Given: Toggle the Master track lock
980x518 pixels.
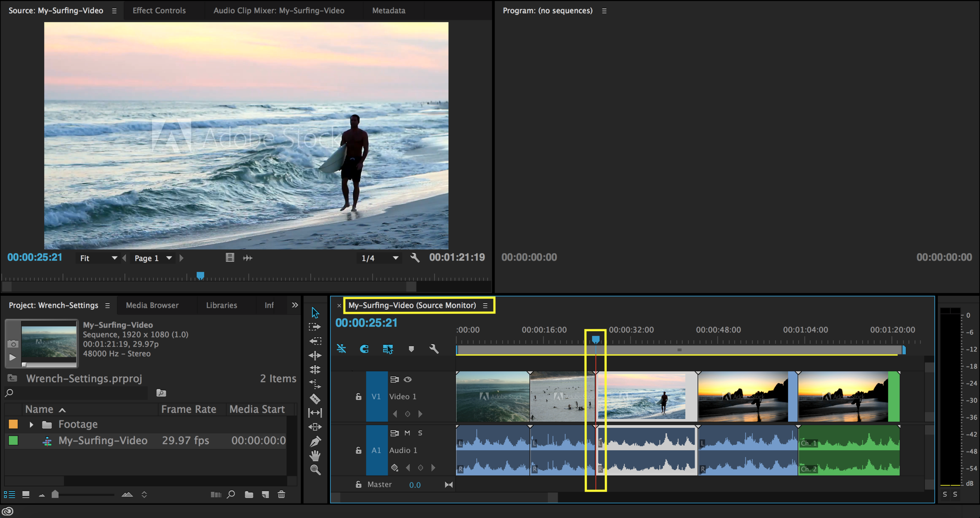Looking at the screenshot, I should click(358, 484).
